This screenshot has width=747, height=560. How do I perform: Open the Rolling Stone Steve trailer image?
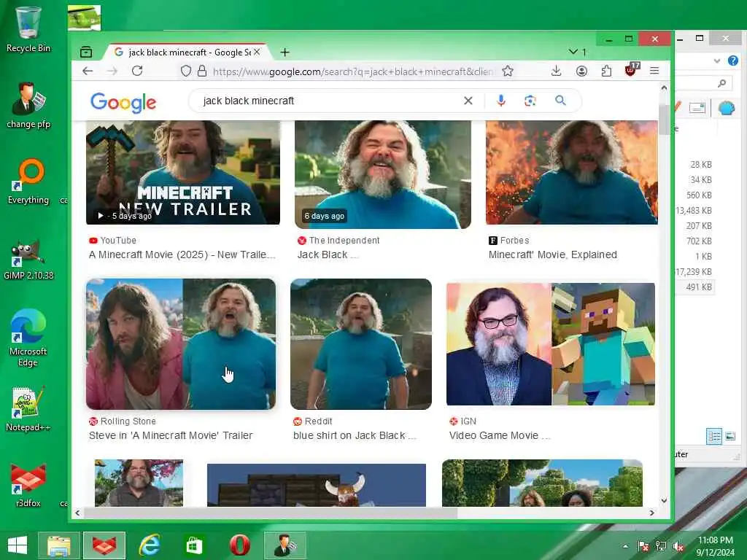(x=181, y=344)
